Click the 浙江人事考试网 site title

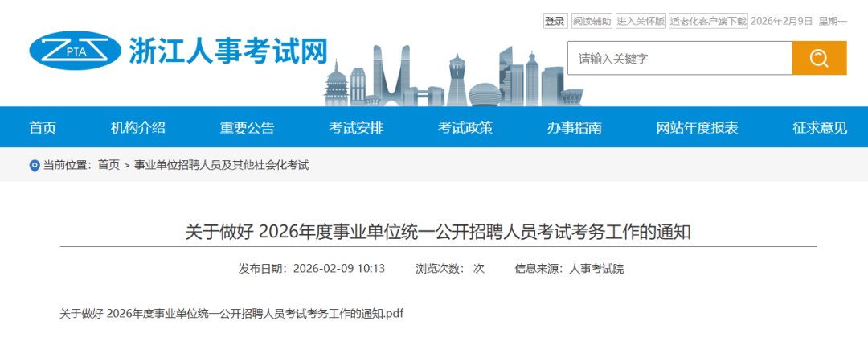tap(228, 51)
